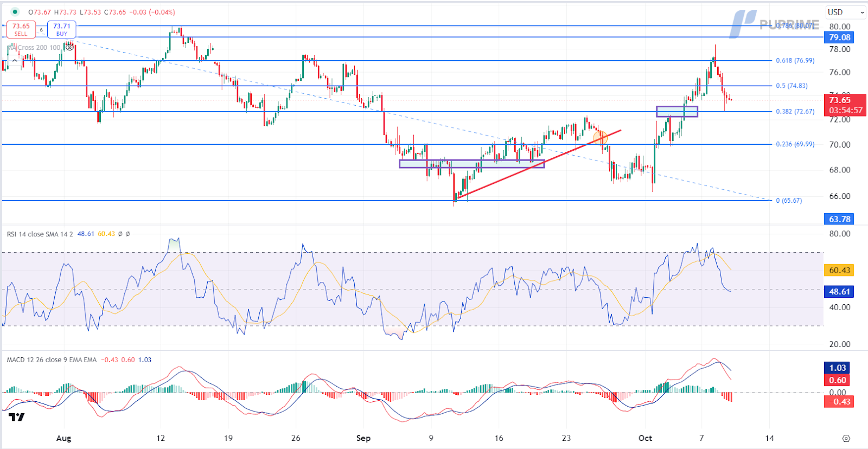Select the 0 (65.67) Fibonacci level label
The height and width of the screenshot is (449, 868).
(x=789, y=201)
